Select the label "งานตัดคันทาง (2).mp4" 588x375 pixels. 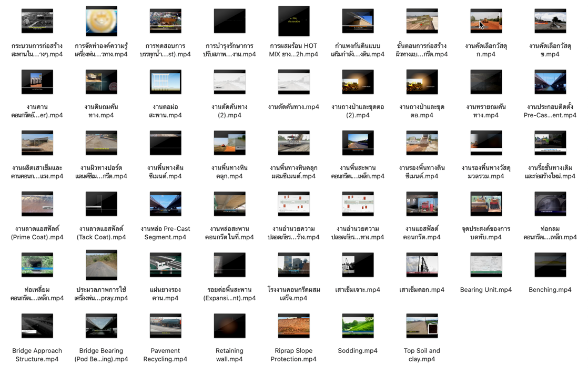(x=229, y=111)
